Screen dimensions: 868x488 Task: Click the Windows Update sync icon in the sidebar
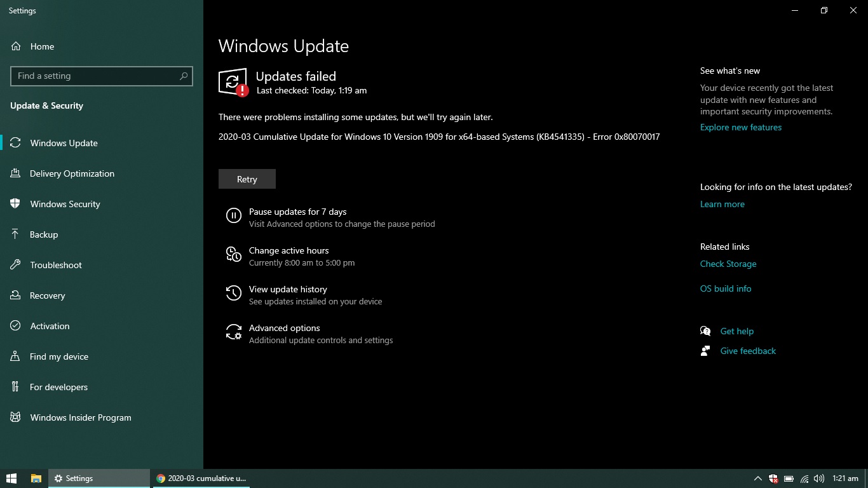[x=15, y=143]
